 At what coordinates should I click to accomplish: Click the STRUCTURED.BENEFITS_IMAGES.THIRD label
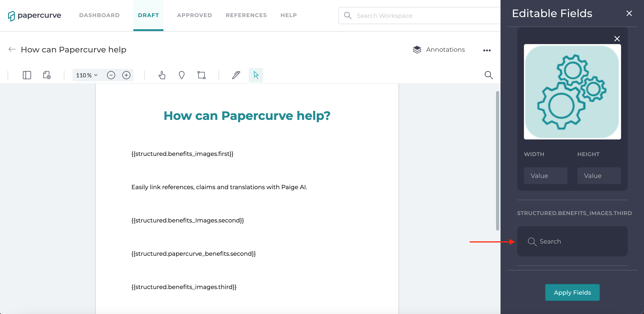pyautogui.click(x=574, y=213)
